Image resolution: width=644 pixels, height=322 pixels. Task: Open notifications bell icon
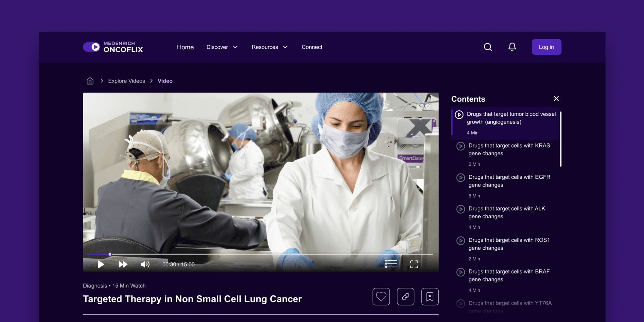click(x=512, y=47)
